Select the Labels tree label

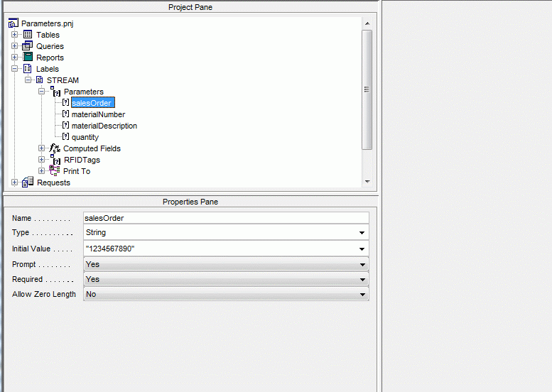(48, 69)
